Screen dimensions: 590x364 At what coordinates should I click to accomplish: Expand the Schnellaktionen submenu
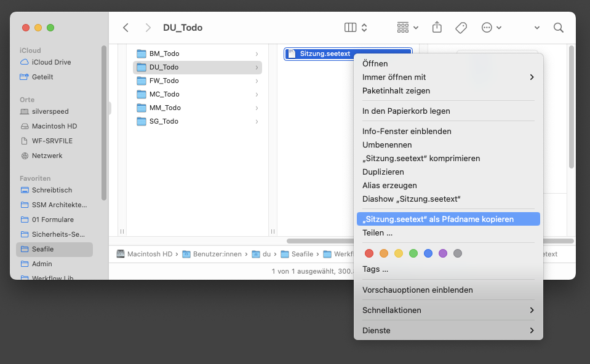[x=448, y=310]
